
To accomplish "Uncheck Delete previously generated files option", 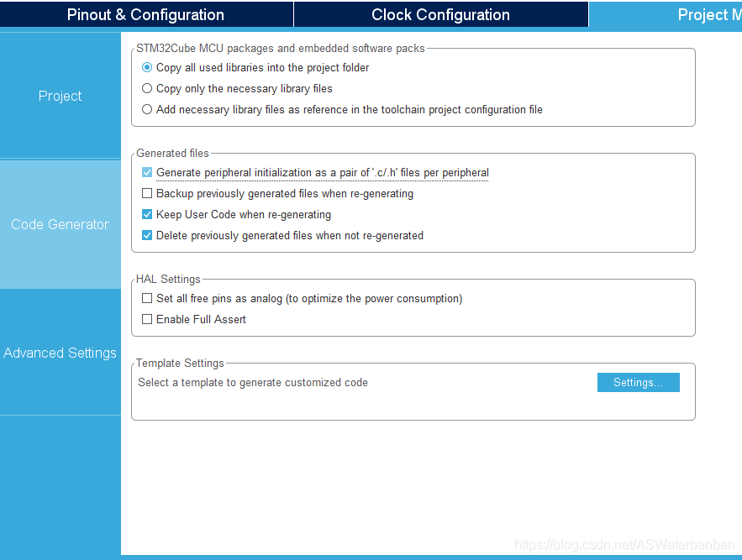I will point(147,235).
